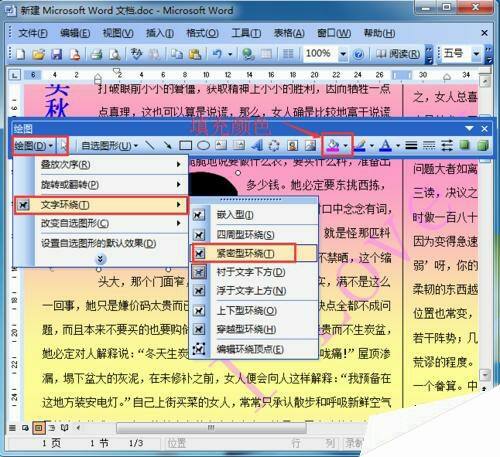Image resolution: width=500 pixels, height=457 pixels.
Task: Click the Spelling and Grammar check icon
Action: (136, 54)
